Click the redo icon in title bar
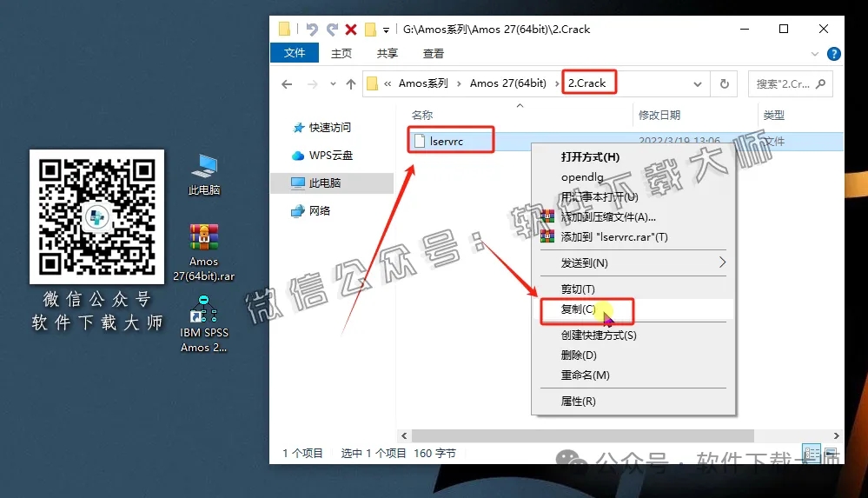The image size is (868, 498). click(332, 30)
